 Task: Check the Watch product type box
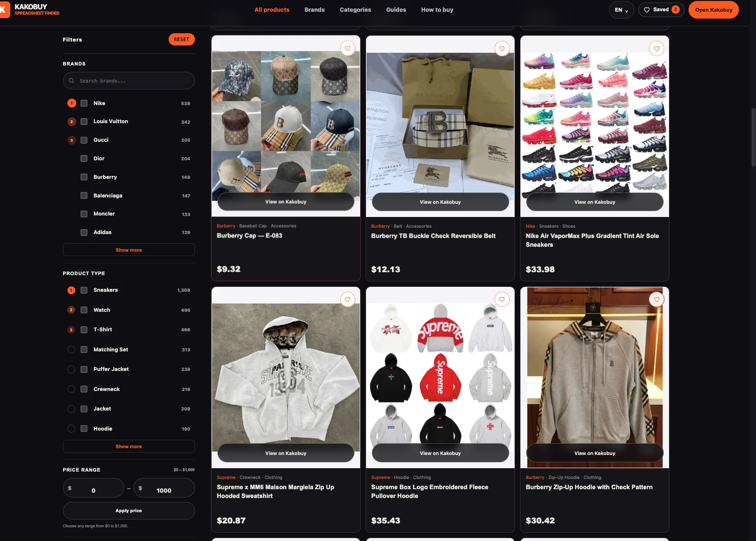[84, 310]
